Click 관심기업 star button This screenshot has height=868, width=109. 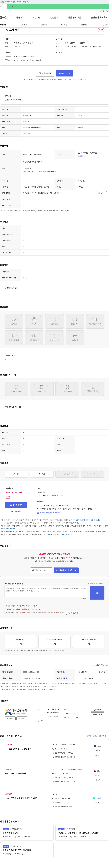coord(10,718)
